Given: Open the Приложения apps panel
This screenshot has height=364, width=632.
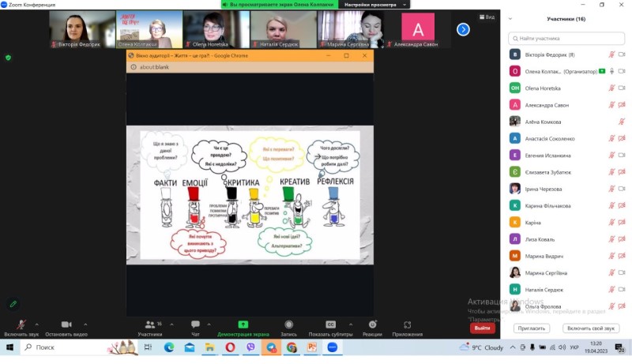Looking at the screenshot, I should 408,325.
